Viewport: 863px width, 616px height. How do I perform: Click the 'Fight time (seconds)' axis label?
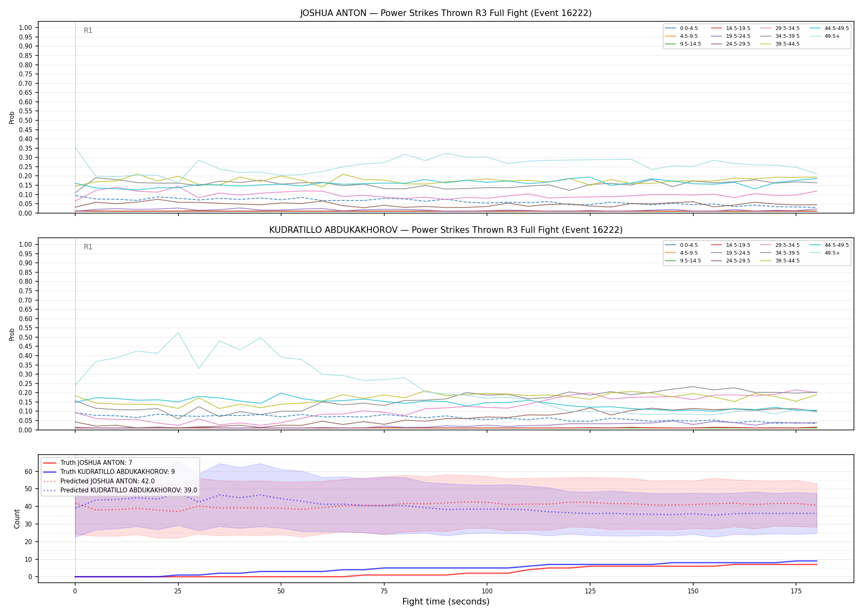pyautogui.click(x=446, y=602)
